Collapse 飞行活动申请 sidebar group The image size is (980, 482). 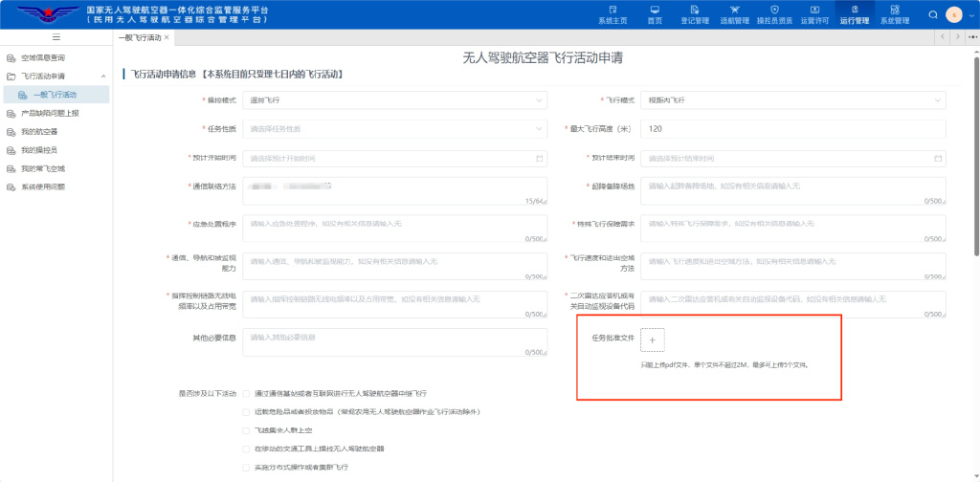tap(55, 77)
